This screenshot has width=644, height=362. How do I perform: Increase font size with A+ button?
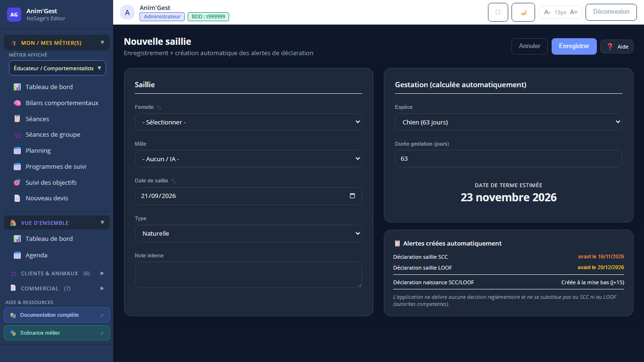(574, 12)
